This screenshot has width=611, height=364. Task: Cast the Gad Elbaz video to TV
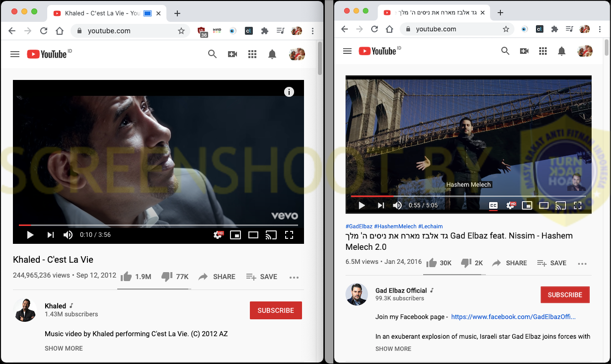tap(561, 205)
